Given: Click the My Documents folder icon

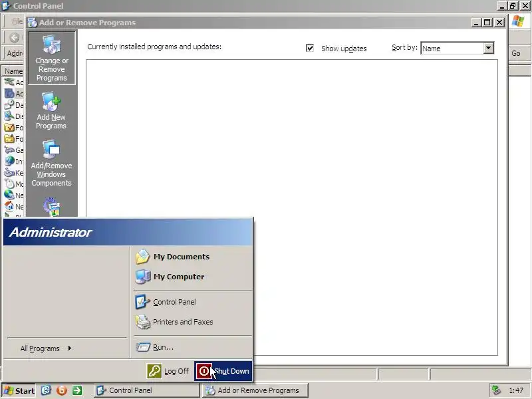Looking at the screenshot, I should coord(142,257).
